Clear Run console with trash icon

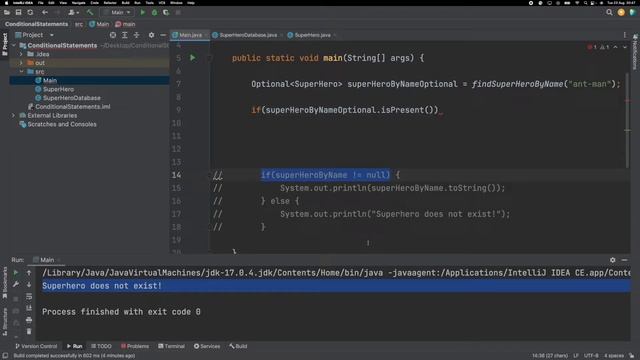pyautogui.click(x=29, y=331)
